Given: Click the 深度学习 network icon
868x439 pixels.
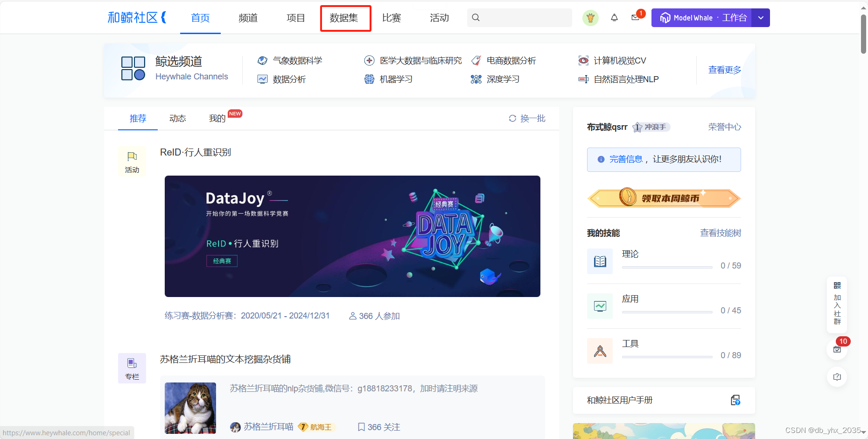Looking at the screenshot, I should click(x=476, y=79).
